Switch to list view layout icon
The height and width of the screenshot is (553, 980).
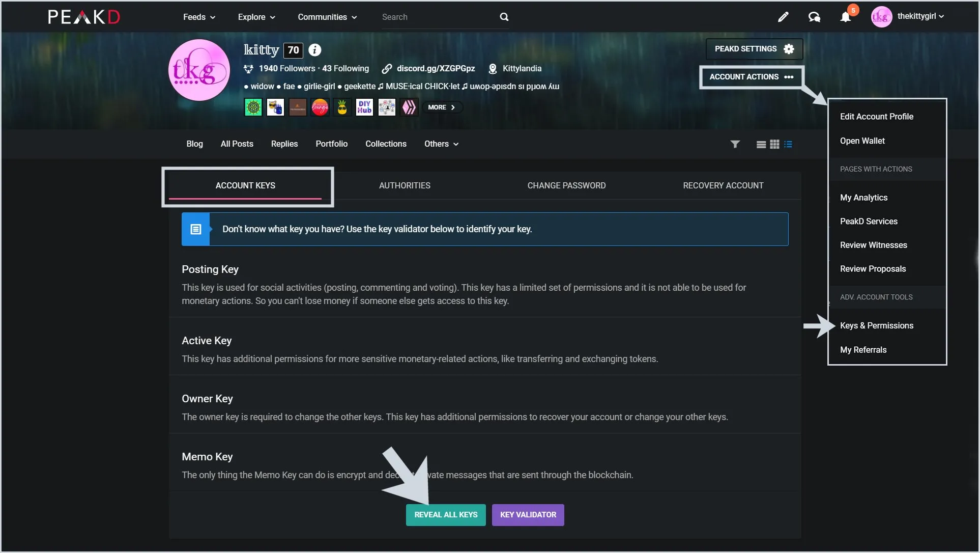pyautogui.click(x=761, y=144)
